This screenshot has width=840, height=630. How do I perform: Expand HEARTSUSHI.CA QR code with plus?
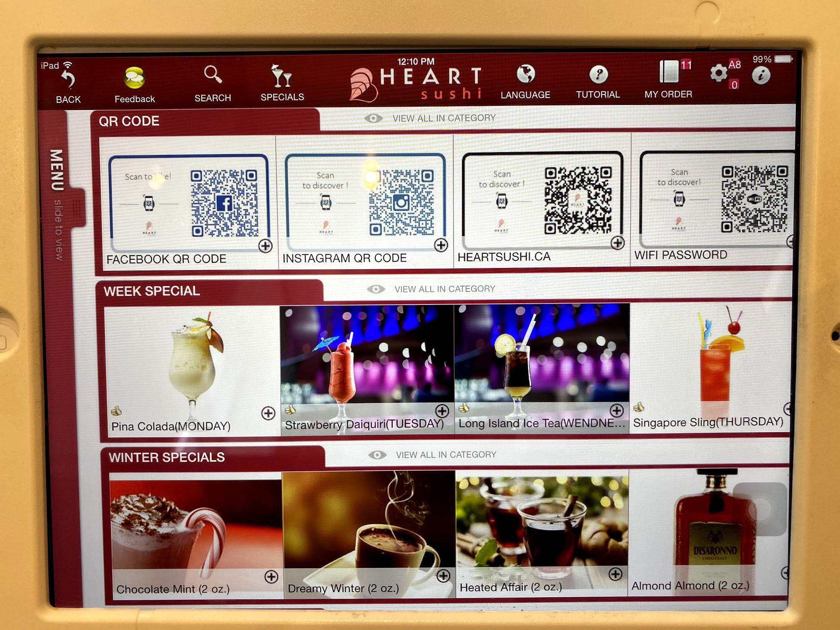tap(617, 243)
